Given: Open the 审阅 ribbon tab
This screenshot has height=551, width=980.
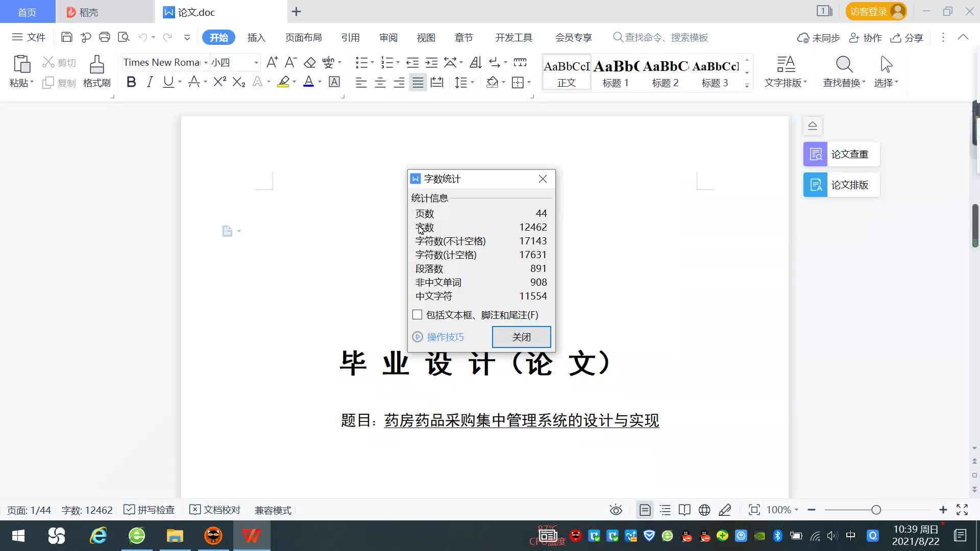Looking at the screenshot, I should [x=388, y=37].
